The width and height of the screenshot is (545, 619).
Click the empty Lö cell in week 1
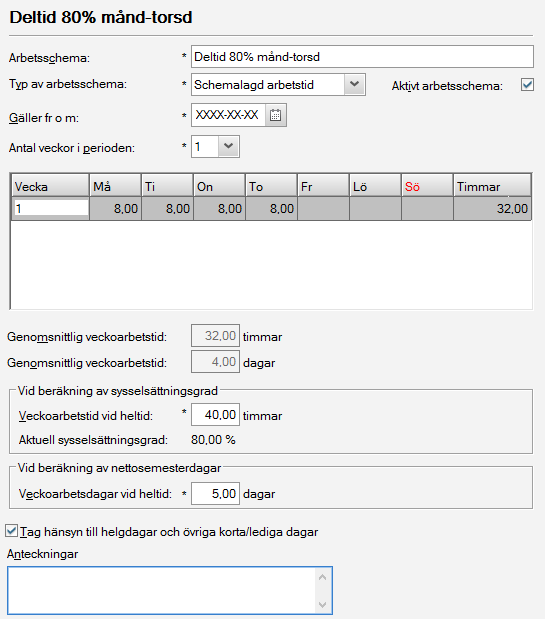coord(375,208)
